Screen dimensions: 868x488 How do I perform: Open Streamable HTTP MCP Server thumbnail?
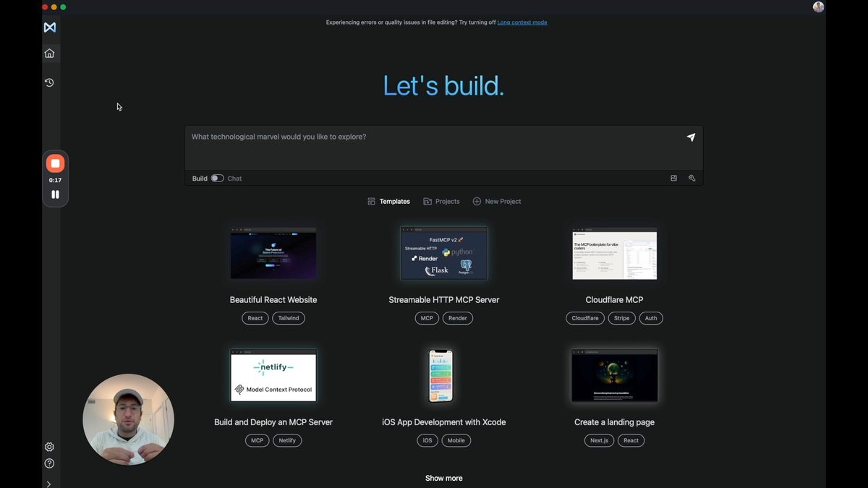click(x=444, y=253)
